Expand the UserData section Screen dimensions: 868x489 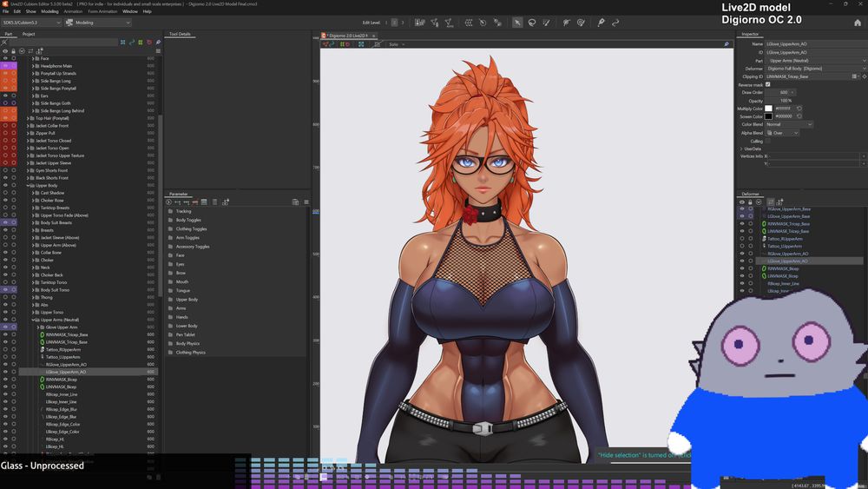[x=742, y=149]
